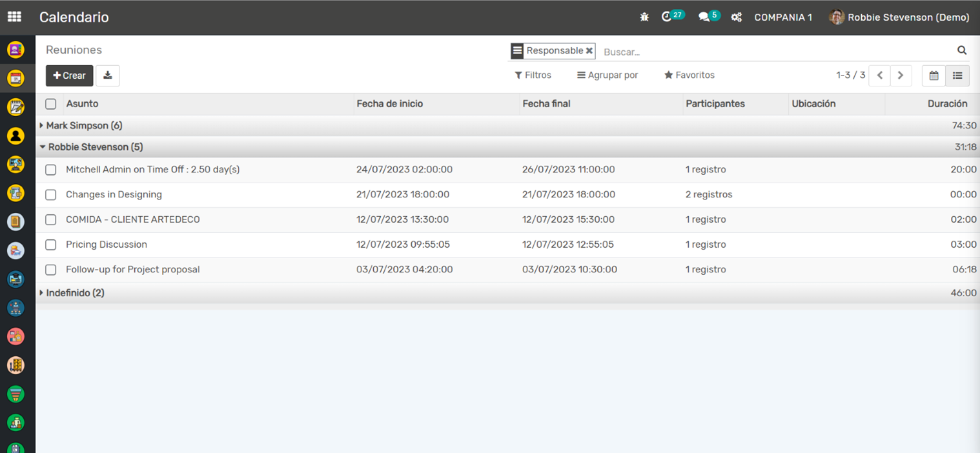
Task: Switch to list view icon
Action: click(957, 75)
